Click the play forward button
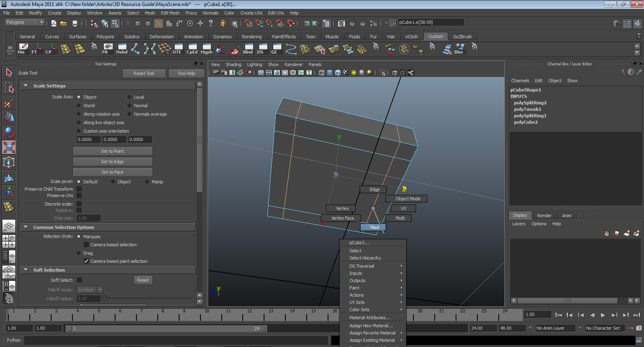The width and height of the screenshot is (644, 347). tap(603, 315)
